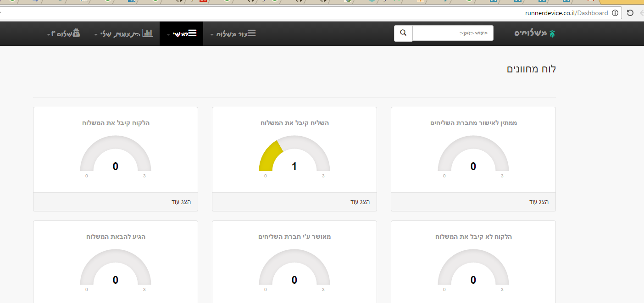Click the card title הלקוח לא קיבל את המשלוח

click(x=473, y=237)
